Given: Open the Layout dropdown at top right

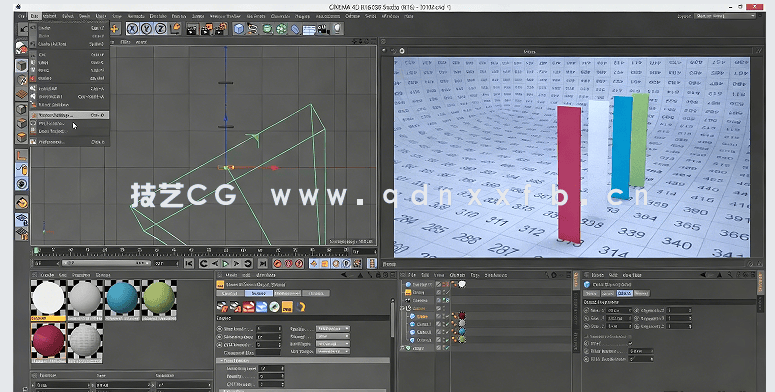Looking at the screenshot, I should [725, 16].
